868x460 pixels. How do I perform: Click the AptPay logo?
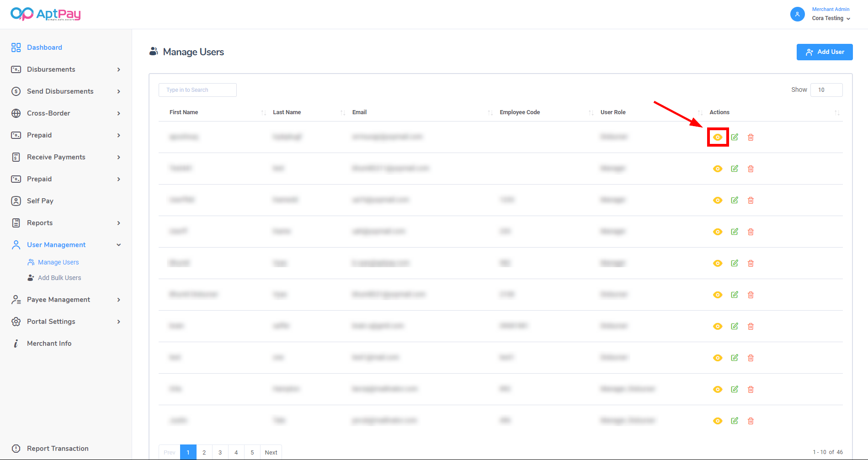46,14
